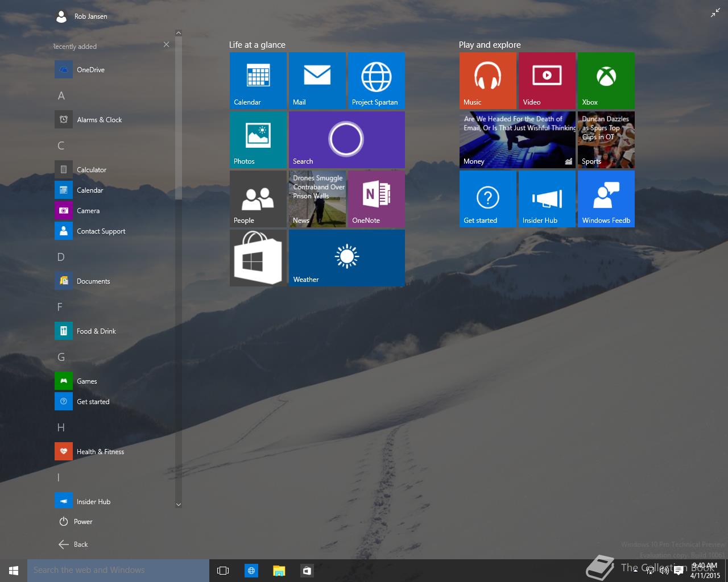Viewport: 728px width, 582px height.
Task: Jump to letter H section header
Action: point(61,428)
